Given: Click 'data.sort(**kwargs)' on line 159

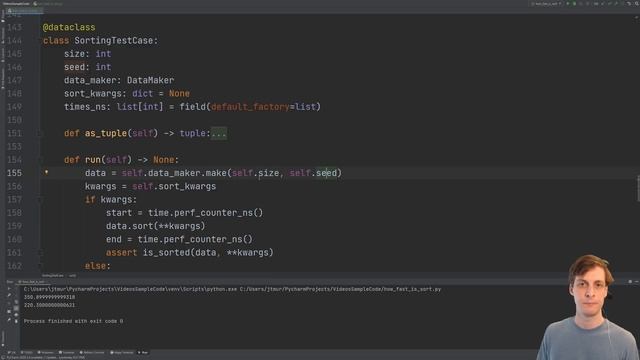Looking at the screenshot, I should [x=156, y=226].
